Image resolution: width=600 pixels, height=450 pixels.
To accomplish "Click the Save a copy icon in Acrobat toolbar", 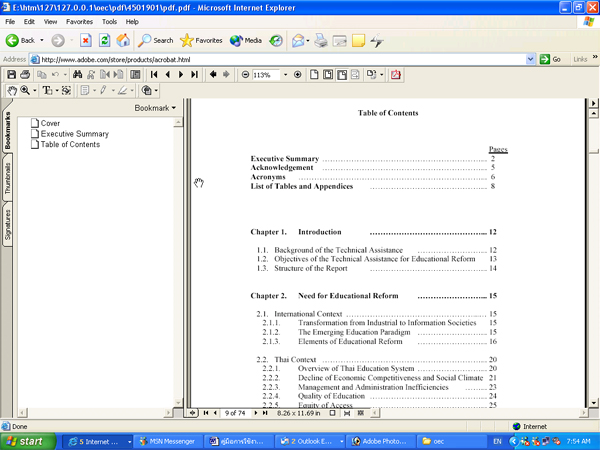I will [x=11, y=75].
